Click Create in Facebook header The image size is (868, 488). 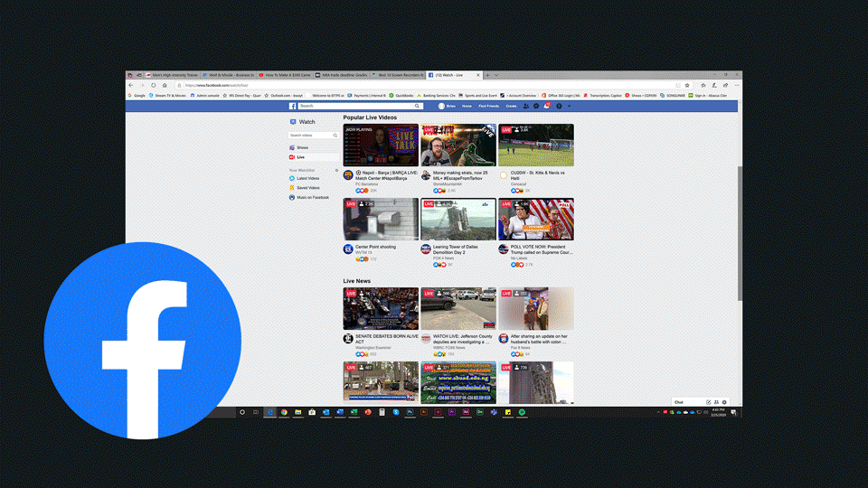coord(511,107)
